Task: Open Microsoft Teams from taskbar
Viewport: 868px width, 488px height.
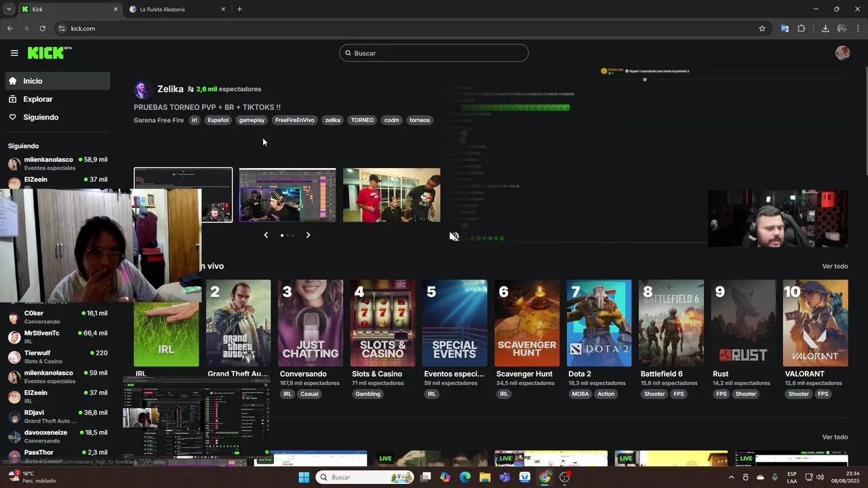Action: point(505,477)
